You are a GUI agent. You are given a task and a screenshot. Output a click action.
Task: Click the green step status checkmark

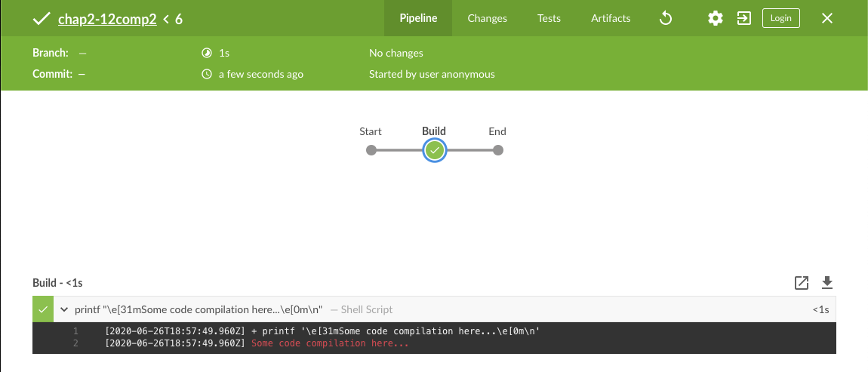coord(43,309)
